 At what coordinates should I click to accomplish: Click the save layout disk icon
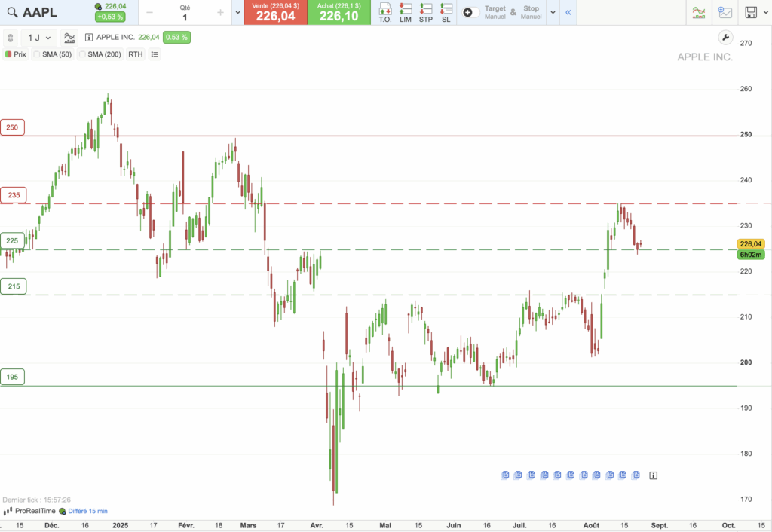coord(751,12)
